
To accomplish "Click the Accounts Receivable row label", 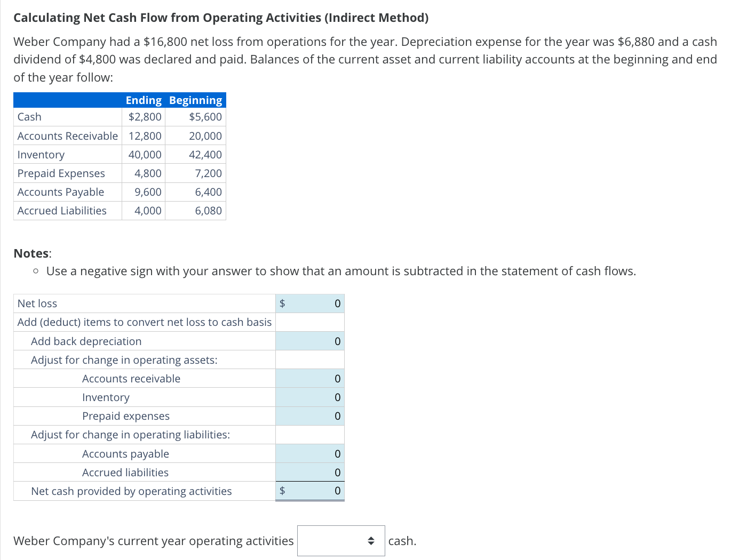I will click(x=67, y=135).
